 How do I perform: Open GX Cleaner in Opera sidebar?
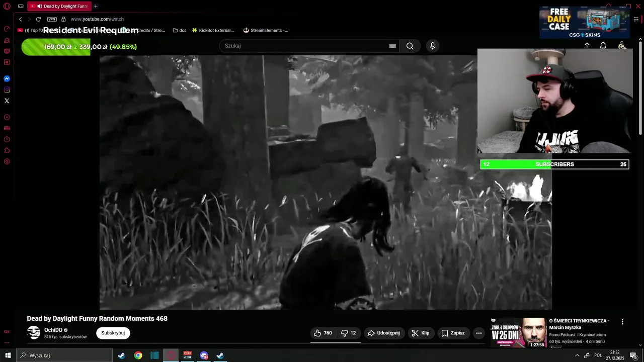click(7, 40)
